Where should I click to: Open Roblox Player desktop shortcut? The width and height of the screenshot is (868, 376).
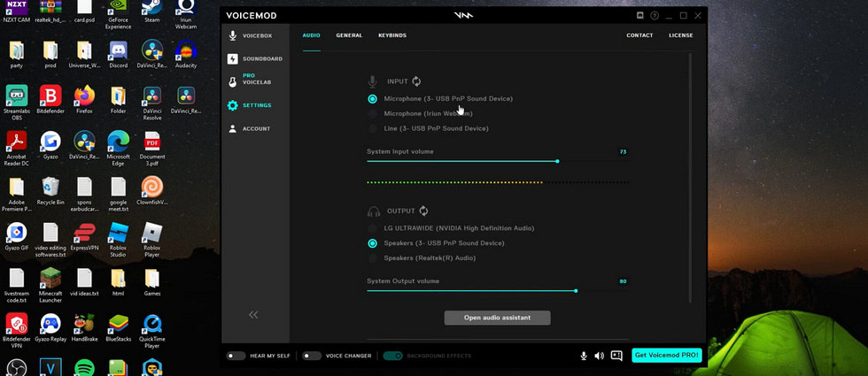[x=152, y=240]
